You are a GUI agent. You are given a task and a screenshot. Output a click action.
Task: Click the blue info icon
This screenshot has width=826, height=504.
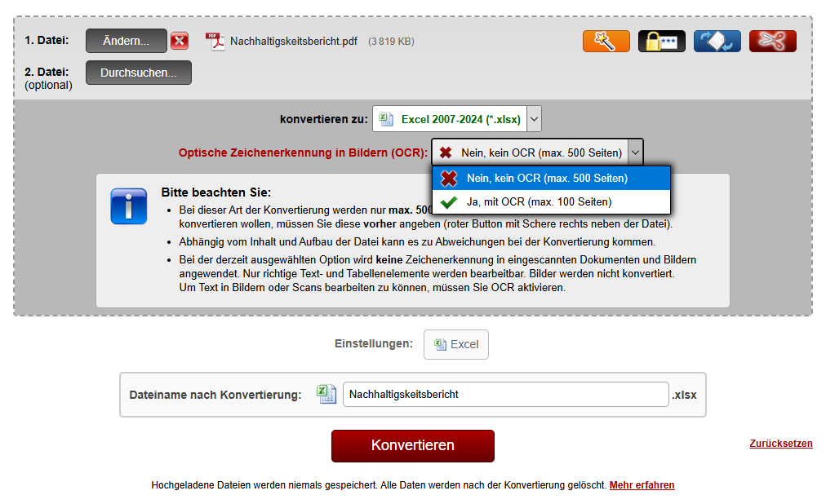pyautogui.click(x=128, y=206)
